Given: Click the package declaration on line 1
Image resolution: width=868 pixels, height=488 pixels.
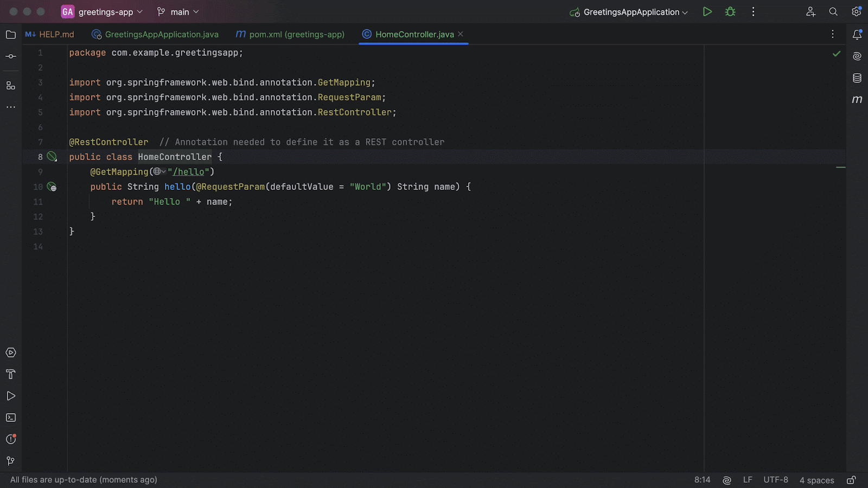Looking at the screenshot, I should tap(156, 53).
